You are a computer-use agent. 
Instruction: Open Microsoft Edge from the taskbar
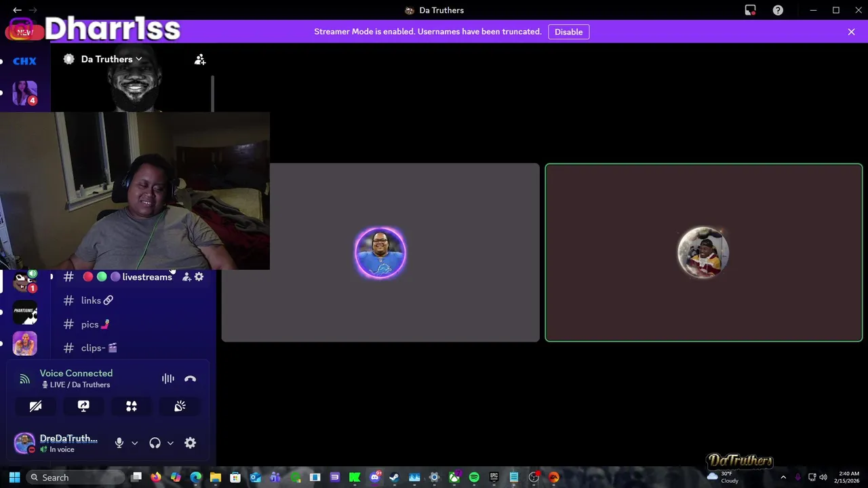(196, 477)
